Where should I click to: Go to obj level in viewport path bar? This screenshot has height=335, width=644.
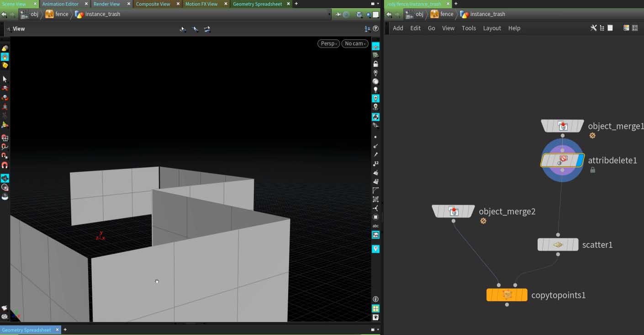coord(34,14)
